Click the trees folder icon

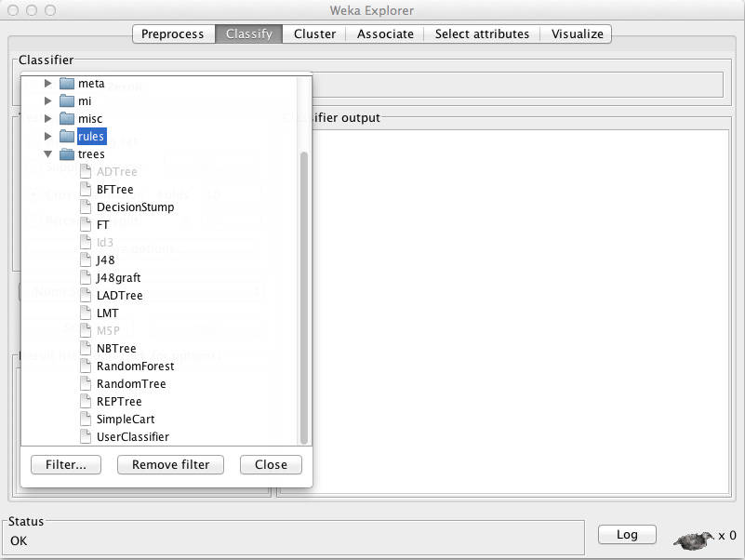(67, 154)
